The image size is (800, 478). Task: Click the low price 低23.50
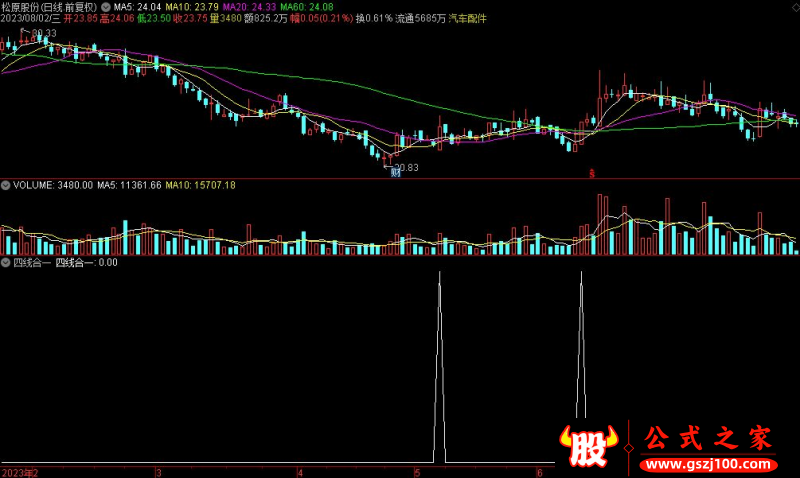[154, 19]
